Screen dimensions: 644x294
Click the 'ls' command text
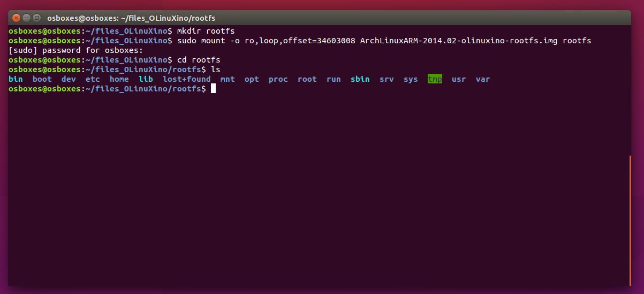click(x=216, y=69)
